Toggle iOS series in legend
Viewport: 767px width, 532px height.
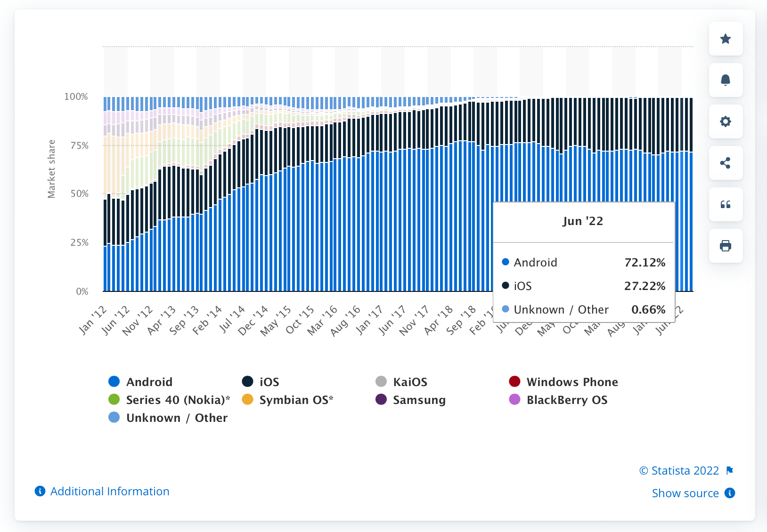261,382
